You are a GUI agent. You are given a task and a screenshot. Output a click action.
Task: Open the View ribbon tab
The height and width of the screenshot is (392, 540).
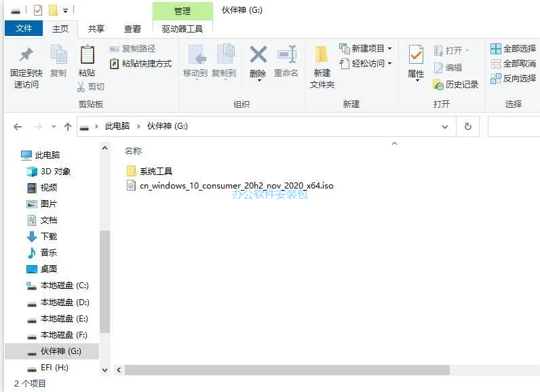tap(132, 28)
